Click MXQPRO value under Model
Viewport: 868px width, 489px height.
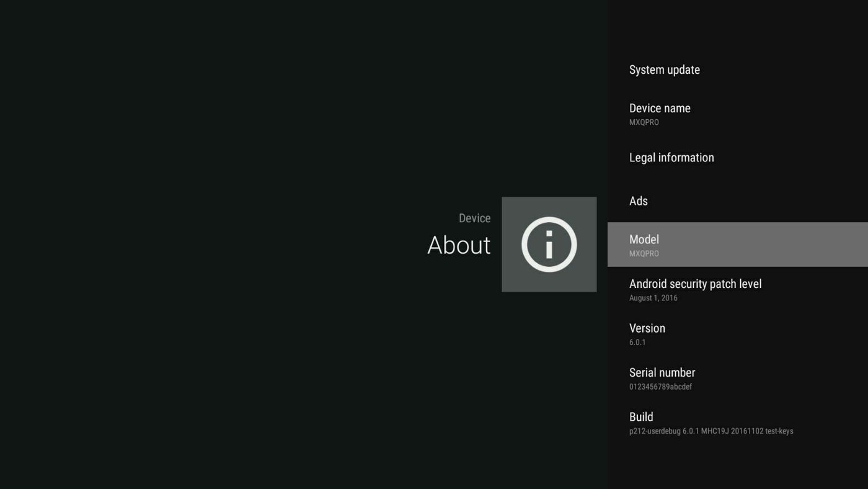644,254
